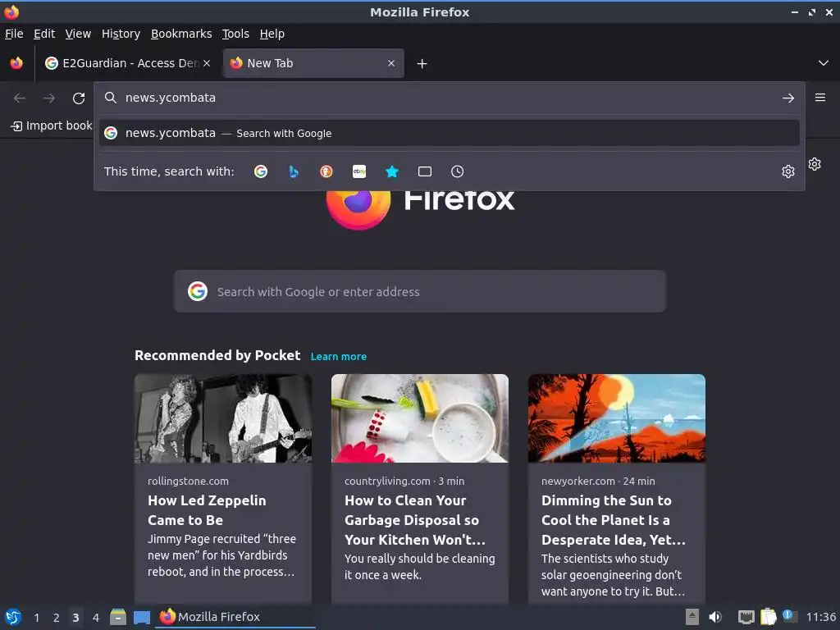The height and width of the screenshot is (630, 840).
Task: Click the volume speaker tray icon
Action: tap(715, 617)
